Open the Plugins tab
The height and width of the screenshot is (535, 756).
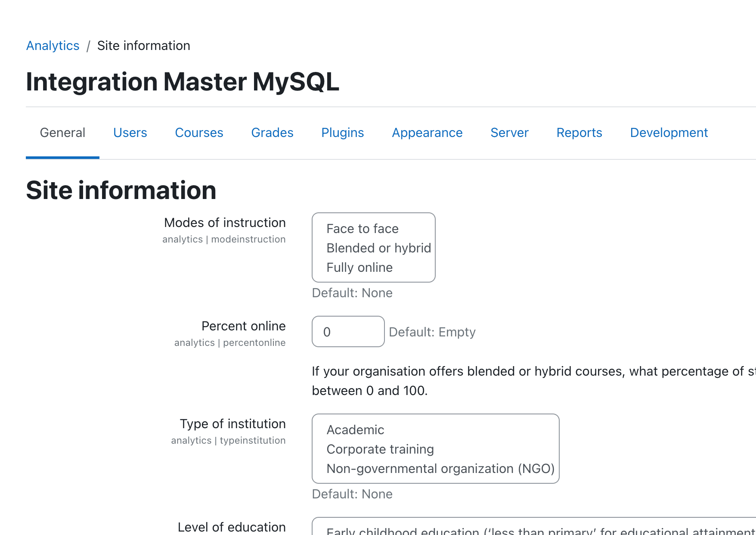(x=342, y=133)
